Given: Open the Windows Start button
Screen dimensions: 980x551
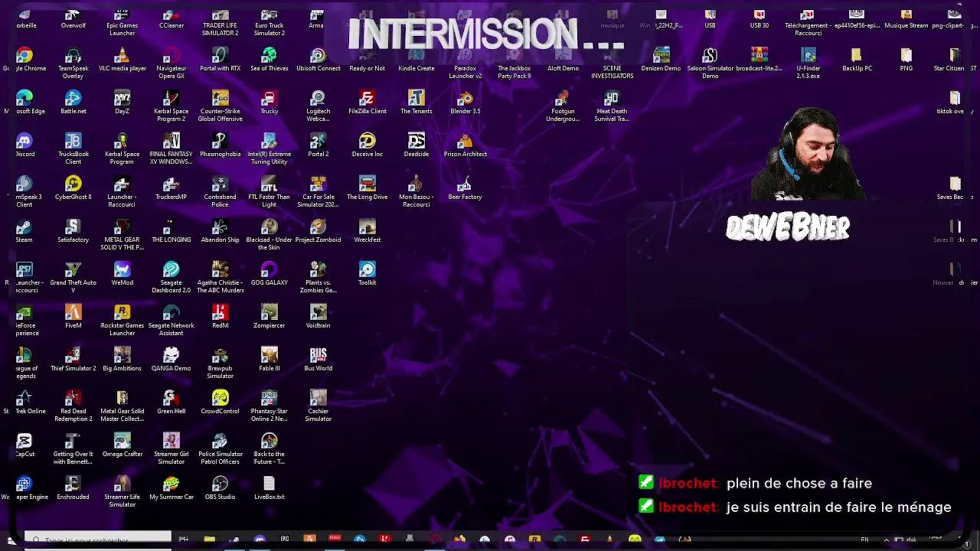Looking at the screenshot, I should pyautogui.click(x=11, y=540).
